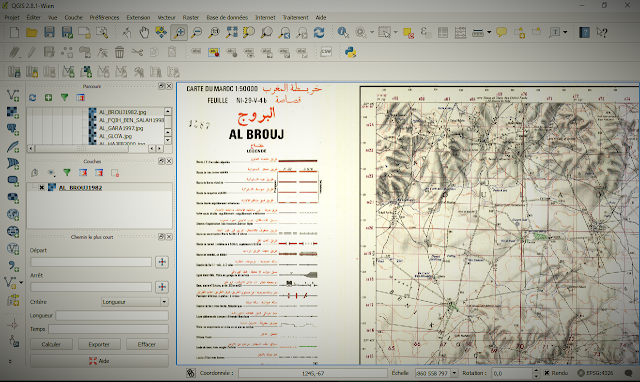Toggle the Rendu checkbox in the status bar
This screenshot has height=382, width=640.
click(547, 373)
